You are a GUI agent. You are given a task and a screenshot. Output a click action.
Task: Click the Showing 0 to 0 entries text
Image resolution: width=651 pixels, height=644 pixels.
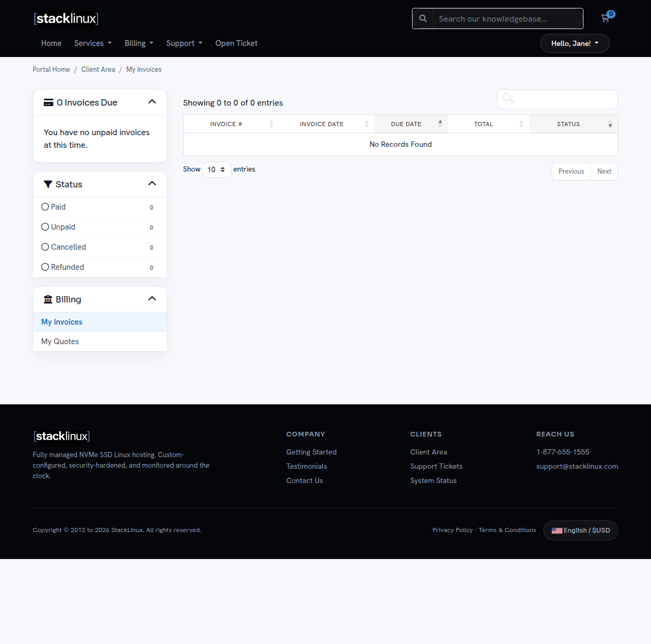coord(233,103)
